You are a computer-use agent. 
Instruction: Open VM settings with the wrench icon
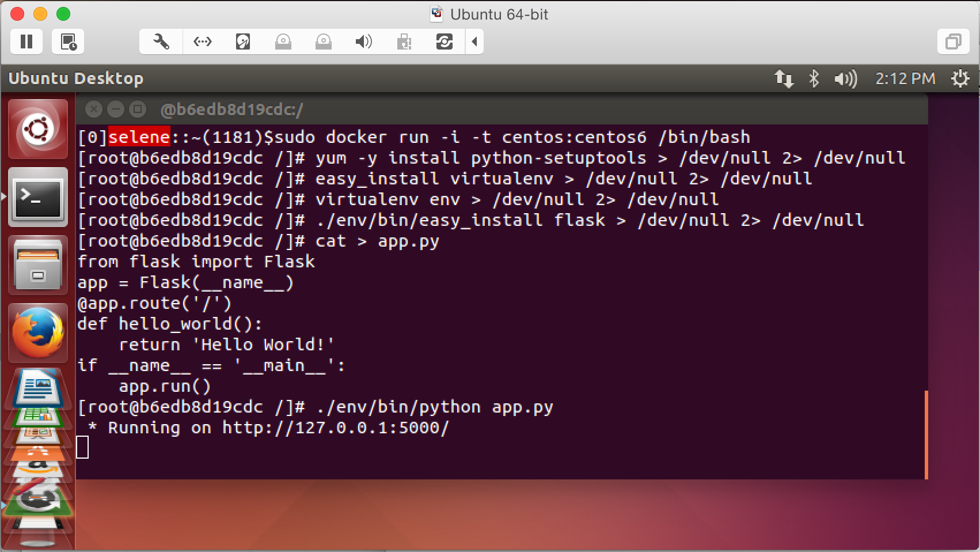(160, 41)
